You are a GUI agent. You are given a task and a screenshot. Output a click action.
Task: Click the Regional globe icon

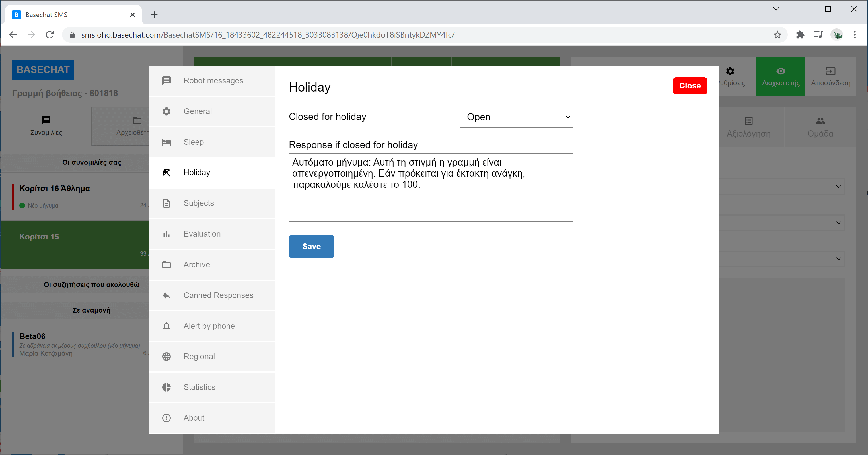coord(166,357)
